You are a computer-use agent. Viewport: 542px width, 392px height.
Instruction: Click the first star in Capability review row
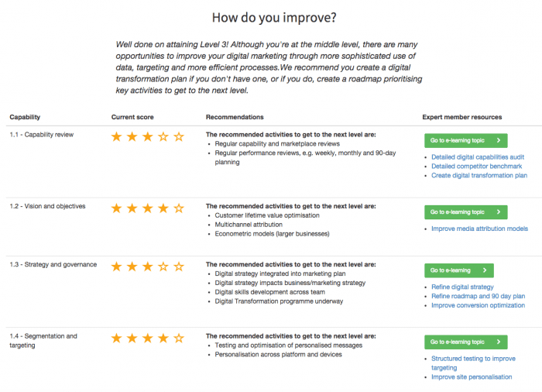[117, 137]
